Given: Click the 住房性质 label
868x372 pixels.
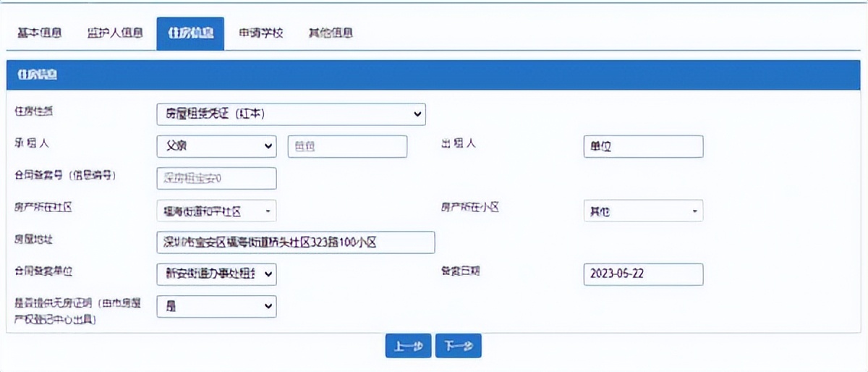Looking at the screenshot, I should 33,111.
